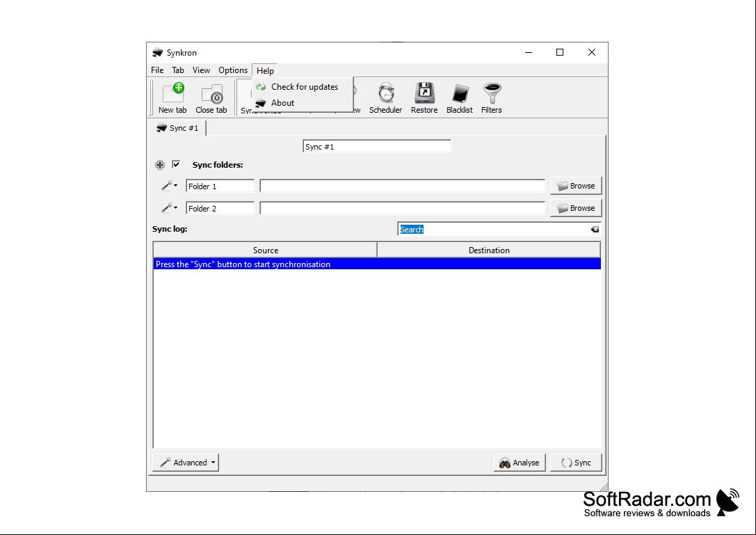This screenshot has height=535, width=756.
Task: Minimize the Synkron window
Action: [x=529, y=52]
